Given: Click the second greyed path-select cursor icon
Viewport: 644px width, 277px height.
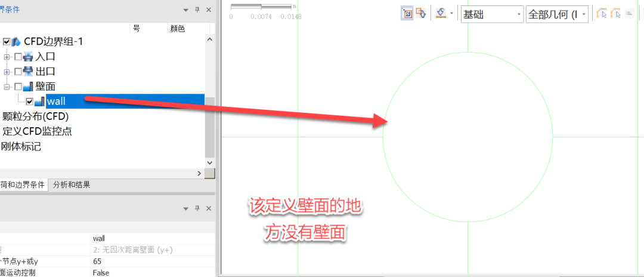Looking at the screenshot, I should pos(615,14).
